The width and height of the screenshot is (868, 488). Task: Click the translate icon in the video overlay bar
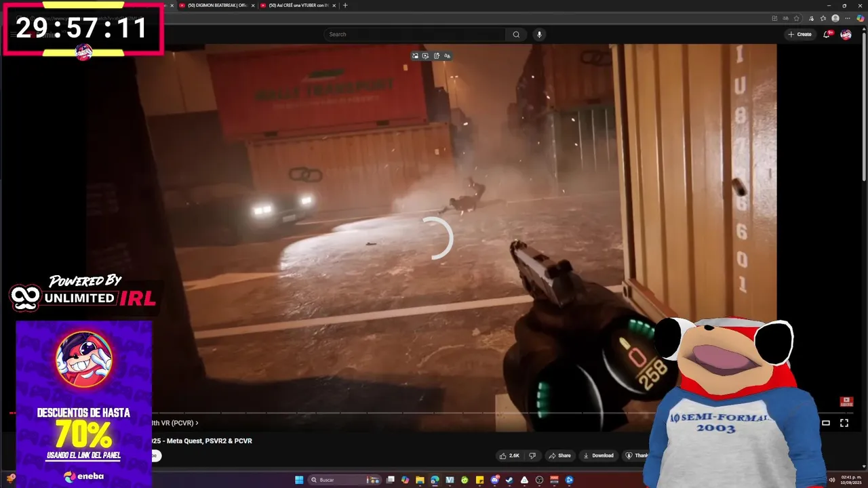coord(447,56)
